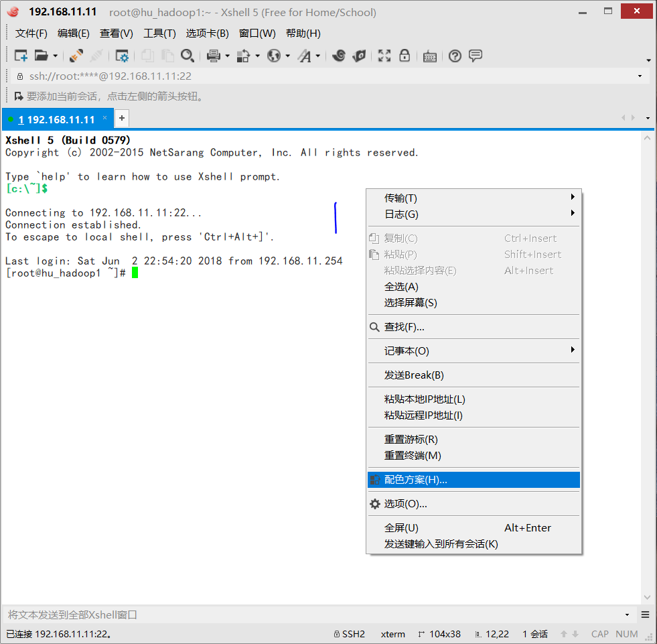This screenshot has width=657, height=644.
Task: Click the Encoding globe icon
Action: 274,56
